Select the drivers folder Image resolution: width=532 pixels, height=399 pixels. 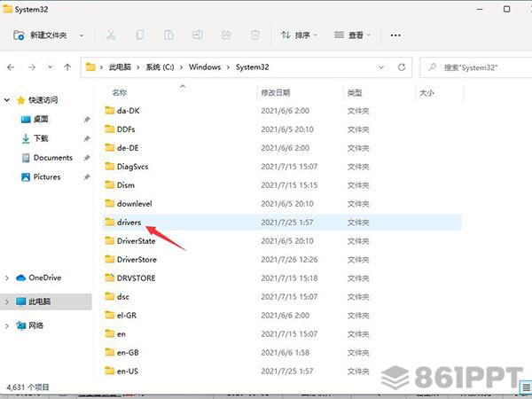point(129,223)
